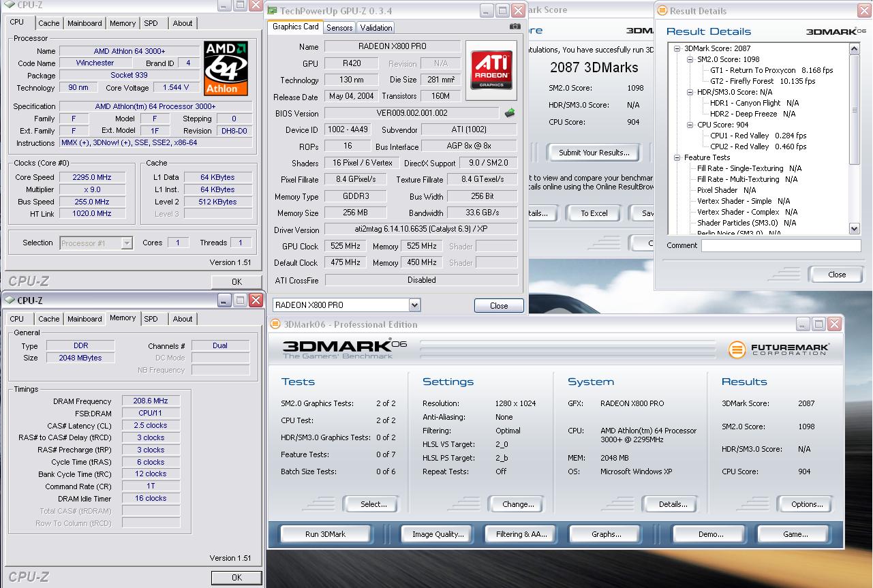Click the Result Details window title icon
This screenshot has width=873, height=588.
[662, 11]
